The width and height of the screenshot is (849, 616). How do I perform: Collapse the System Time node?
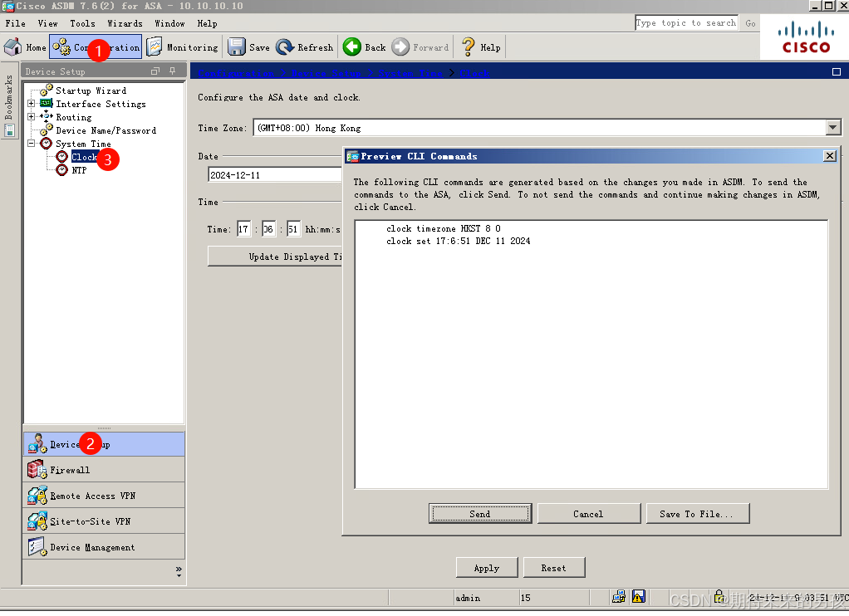coord(32,144)
